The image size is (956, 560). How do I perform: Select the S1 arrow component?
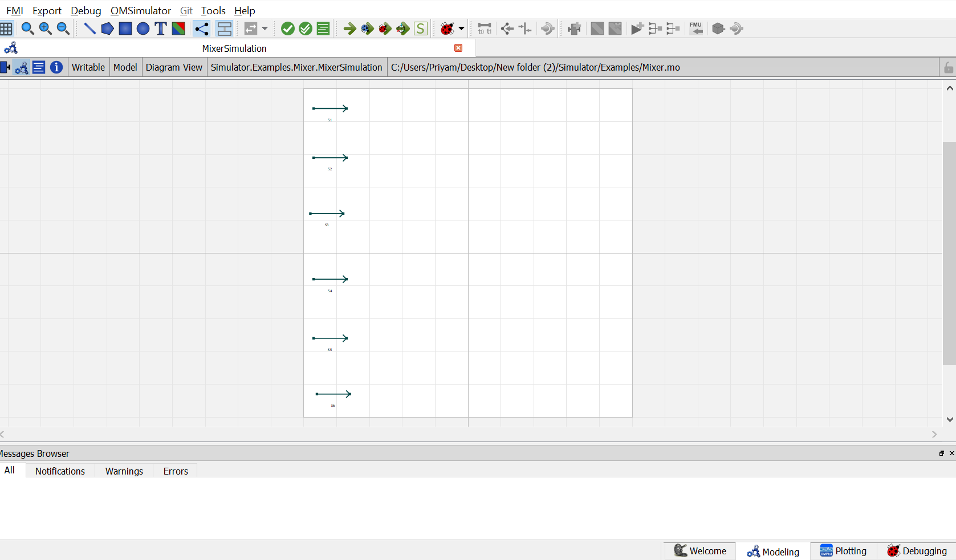coord(330,108)
